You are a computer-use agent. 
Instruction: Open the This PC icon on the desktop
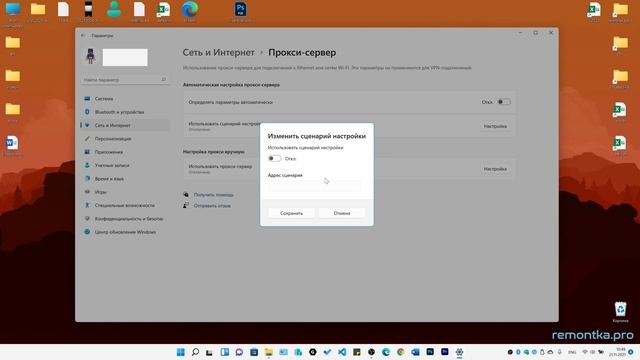[x=12, y=10]
